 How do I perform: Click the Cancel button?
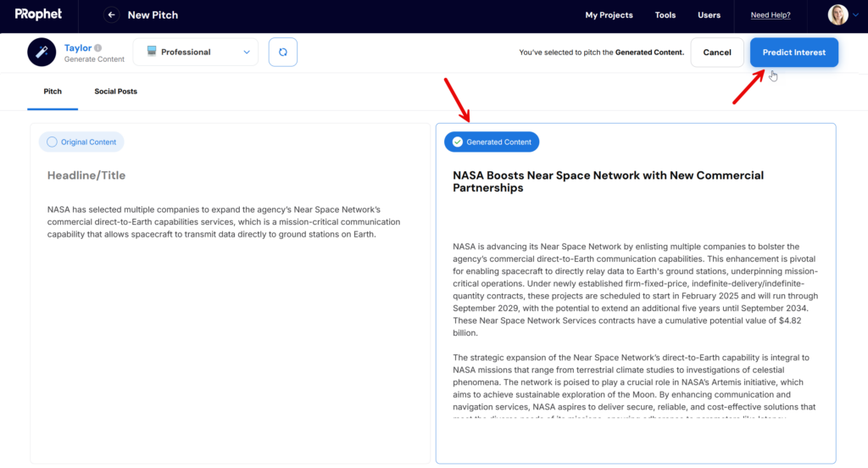[x=717, y=52]
